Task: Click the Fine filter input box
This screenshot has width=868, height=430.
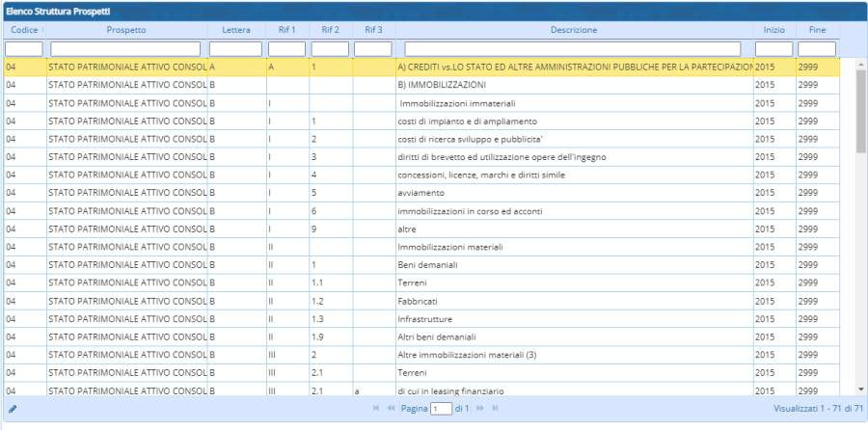Action: click(816, 48)
